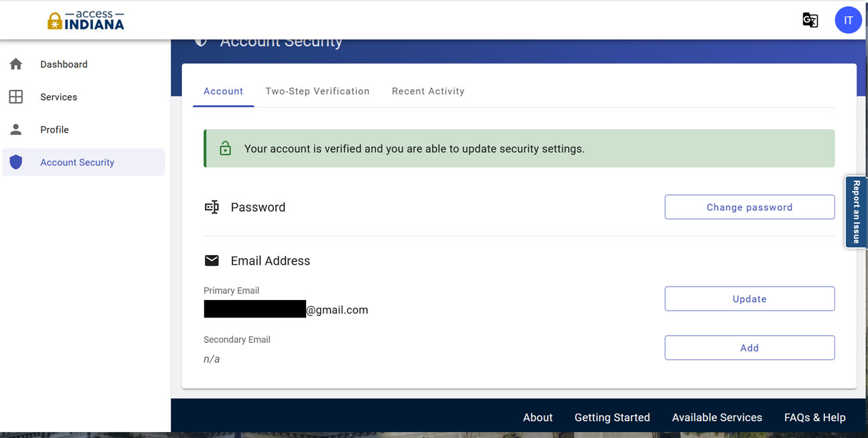The width and height of the screenshot is (868, 438).
Task: Open the About footer link
Action: point(538,417)
